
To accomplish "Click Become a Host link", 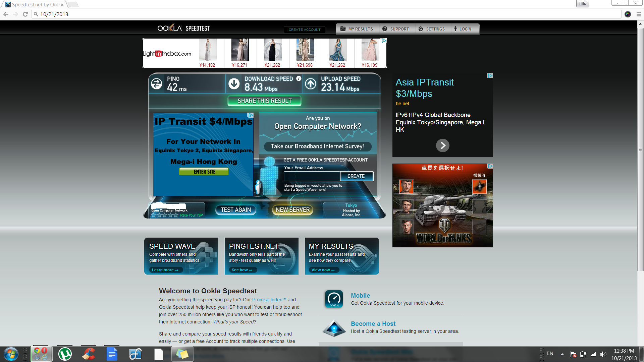I will tap(373, 324).
